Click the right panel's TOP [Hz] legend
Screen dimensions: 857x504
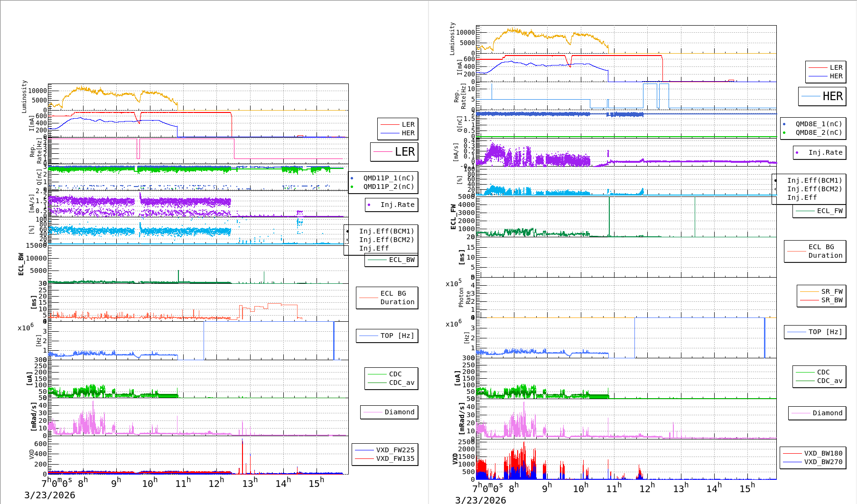coord(815,332)
